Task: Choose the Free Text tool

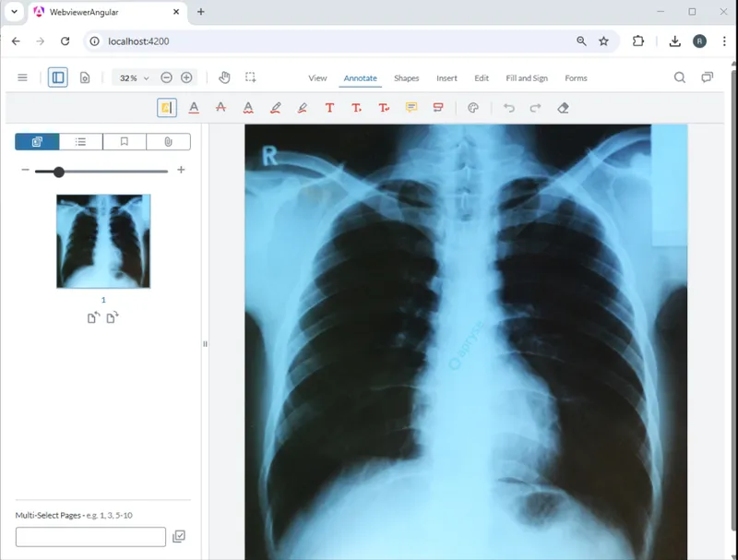Action: tap(329, 108)
